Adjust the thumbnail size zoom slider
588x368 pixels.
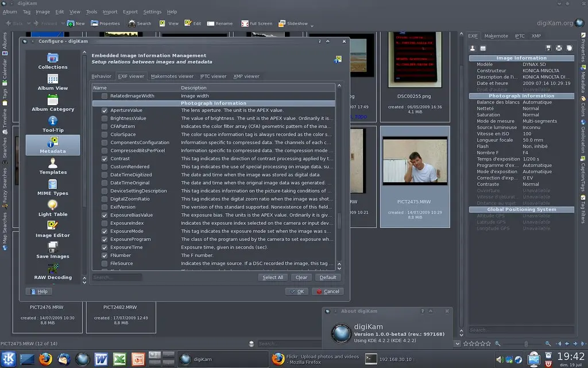(x=525, y=344)
